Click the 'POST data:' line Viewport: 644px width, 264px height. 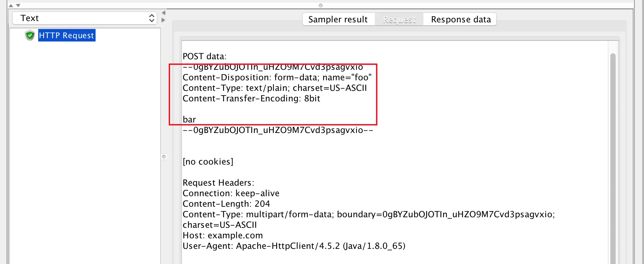(204, 56)
